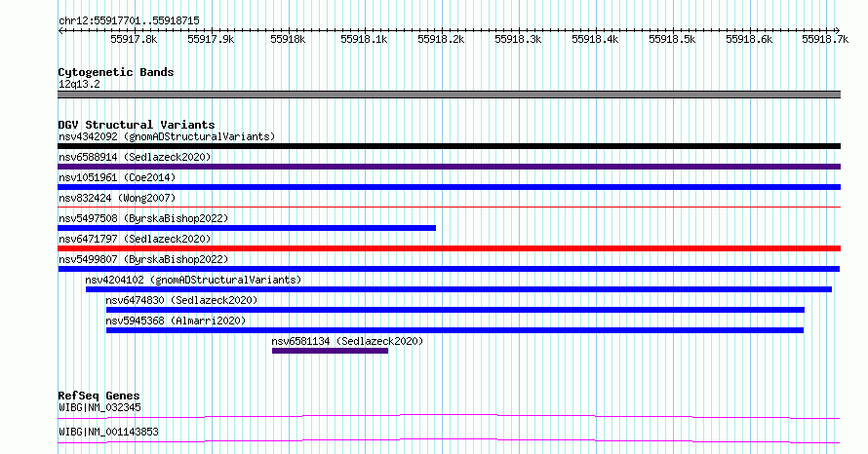The height and width of the screenshot is (454, 868).
Task: Open the WIBG|NM_032345 gene label
Action: point(99,407)
